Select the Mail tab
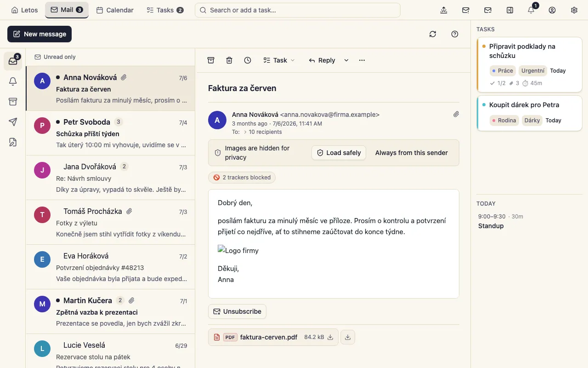The height and width of the screenshot is (368, 588). [67, 10]
